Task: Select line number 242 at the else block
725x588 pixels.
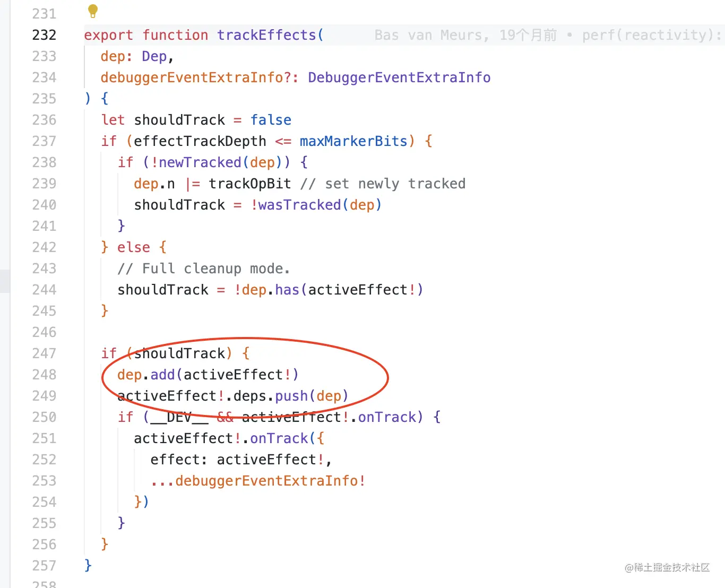Action: [x=44, y=247]
